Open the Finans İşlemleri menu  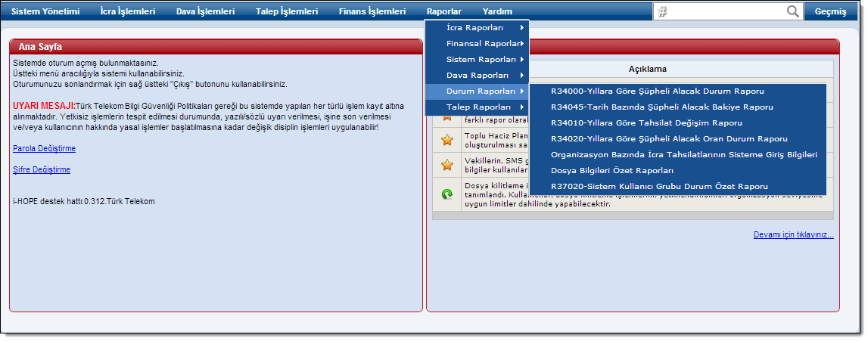(x=372, y=11)
